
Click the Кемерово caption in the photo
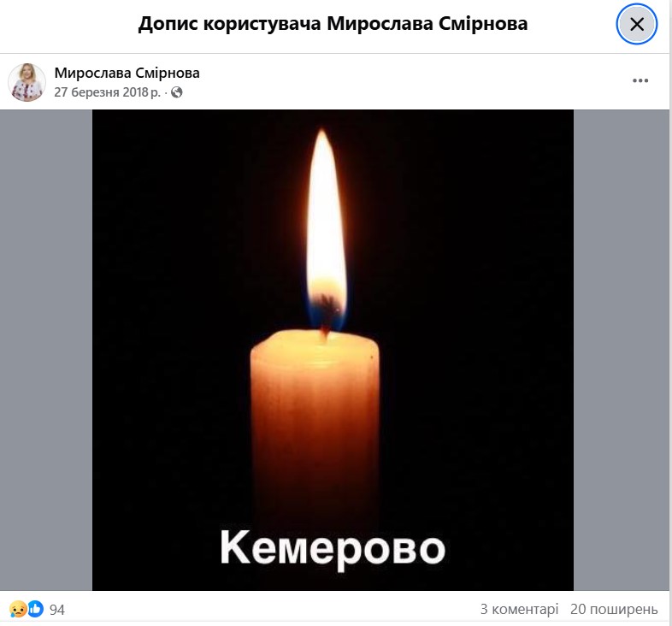[333, 549]
